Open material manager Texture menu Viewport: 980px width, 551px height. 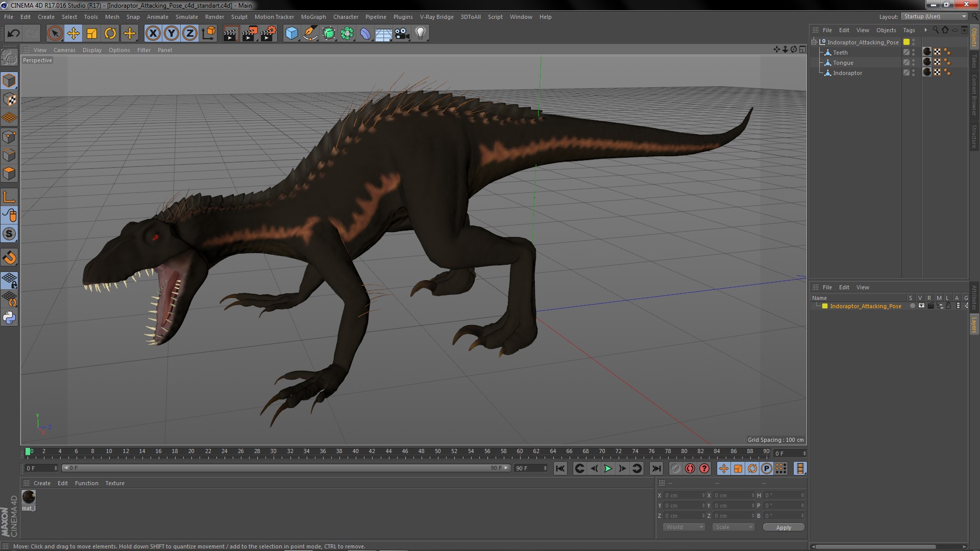pos(115,483)
